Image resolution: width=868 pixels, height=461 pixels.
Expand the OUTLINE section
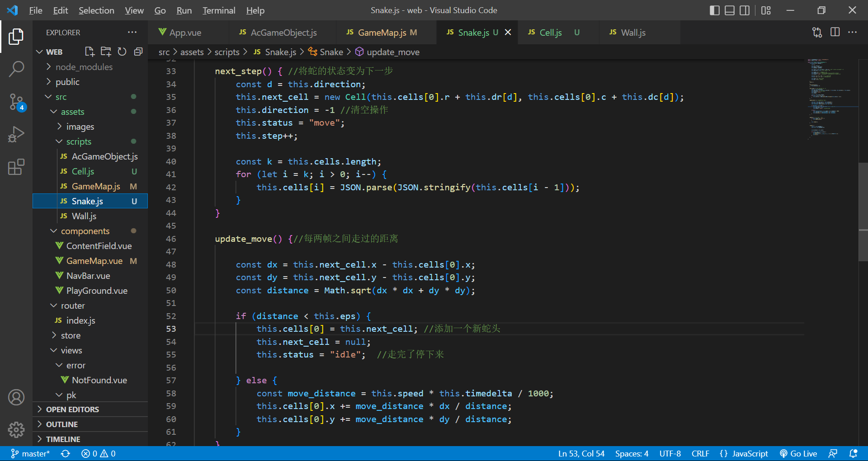90,424
